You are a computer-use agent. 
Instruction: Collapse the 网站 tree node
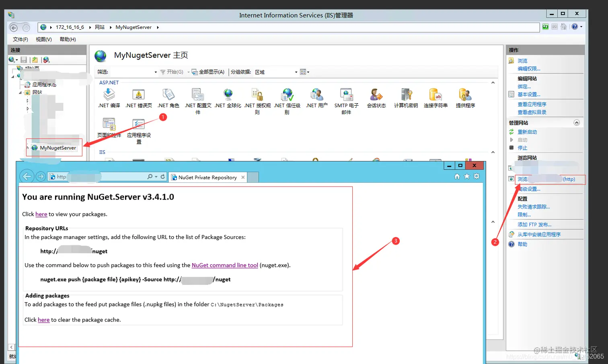[x=20, y=92]
